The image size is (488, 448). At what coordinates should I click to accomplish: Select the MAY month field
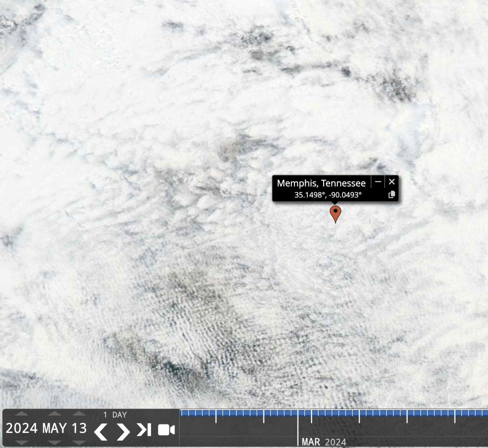[55, 428]
